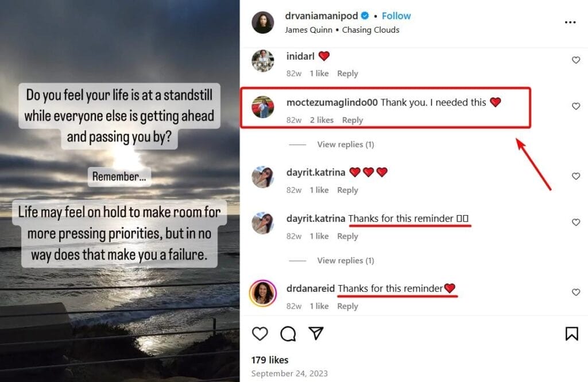588x382 pixels.
Task: Open the three-dot more options menu
Action: (570, 22)
